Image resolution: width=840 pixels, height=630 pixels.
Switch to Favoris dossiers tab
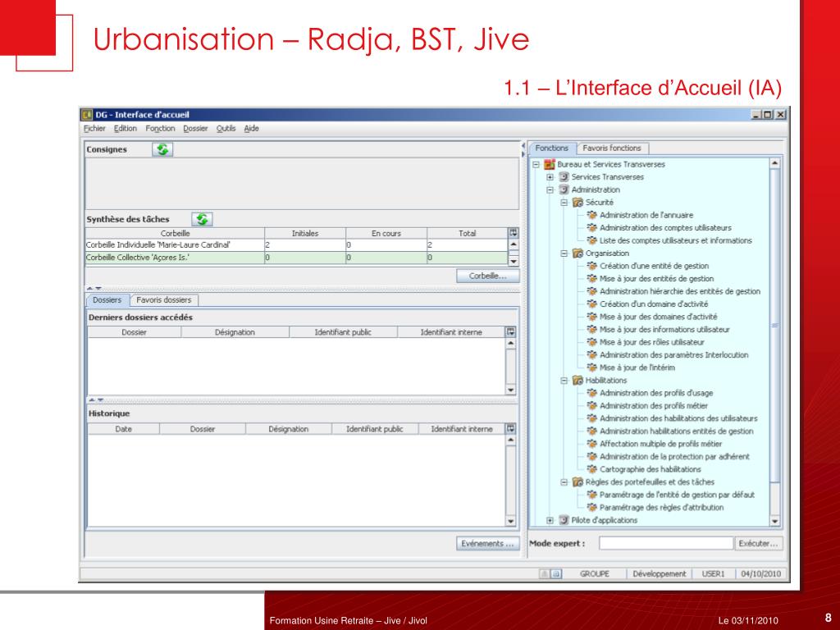(164, 300)
